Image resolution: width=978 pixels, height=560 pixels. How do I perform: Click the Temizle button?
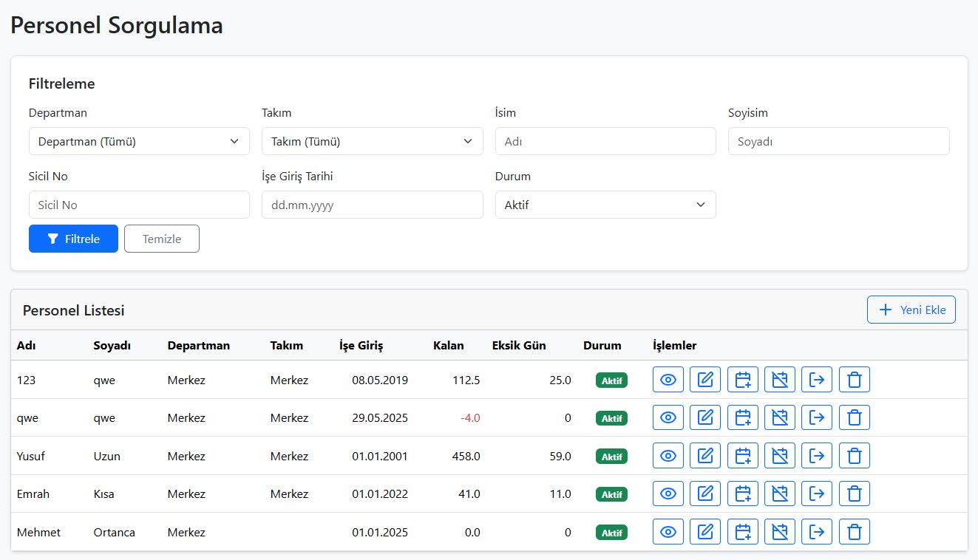point(162,239)
